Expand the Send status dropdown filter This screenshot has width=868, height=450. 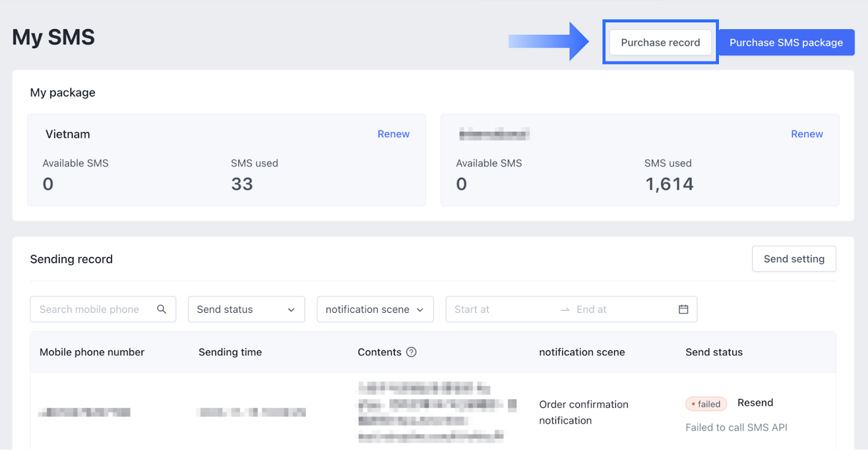tap(246, 310)
